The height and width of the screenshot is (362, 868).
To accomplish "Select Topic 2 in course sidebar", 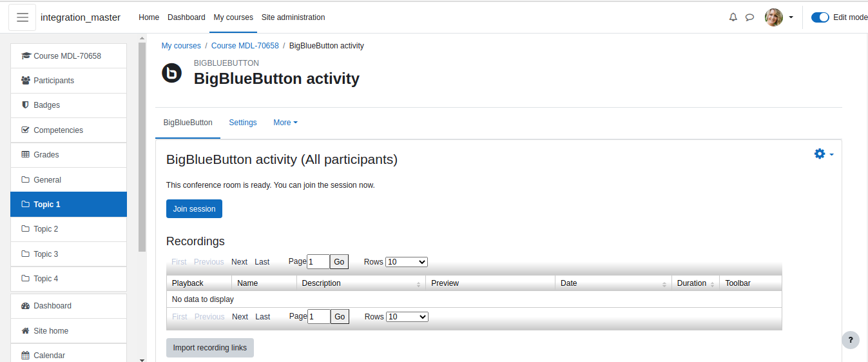I will click(x=68, y=229).
